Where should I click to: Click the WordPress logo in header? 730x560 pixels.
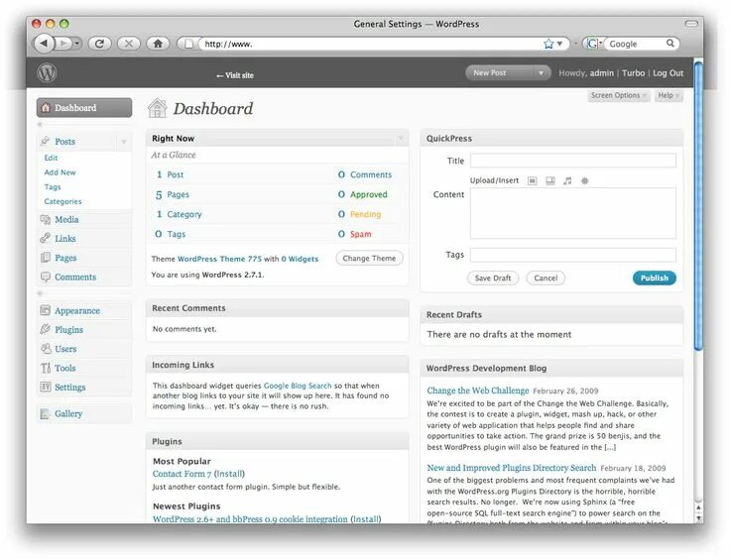(x=47, y=73)
